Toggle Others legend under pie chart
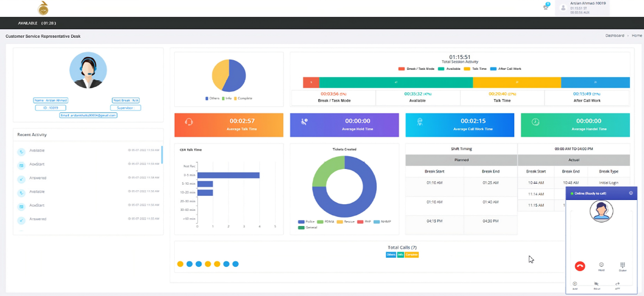This screenshot has width=644, height=296. click(214, 98)
